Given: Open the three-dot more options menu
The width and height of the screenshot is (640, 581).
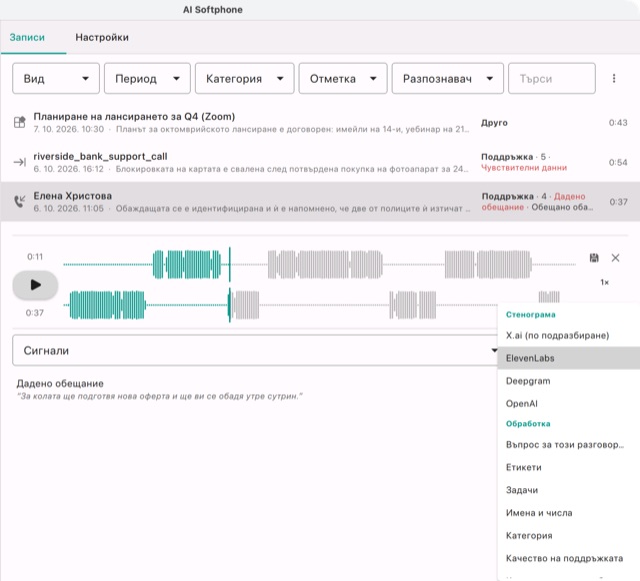Looking at the screenshot, I should click(614, 78).
